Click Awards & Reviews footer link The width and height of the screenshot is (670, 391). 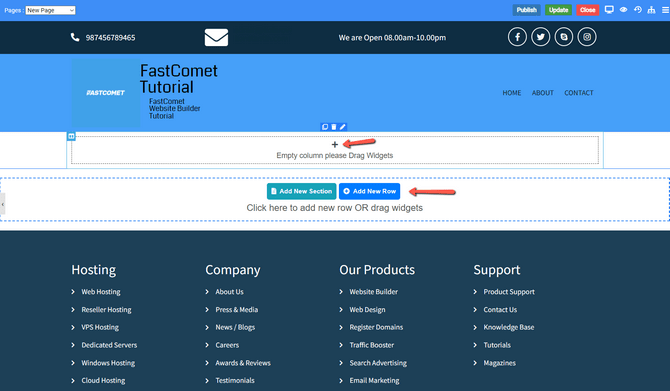click(243, 363)
